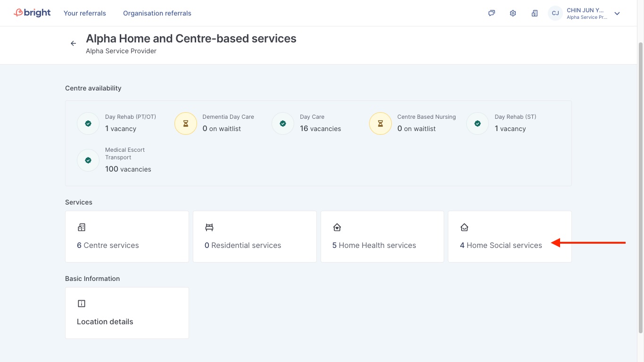The image size is (644, 362).
Task: Click the Centre Based Nursing hourglass icon
Action: [380, 123]
